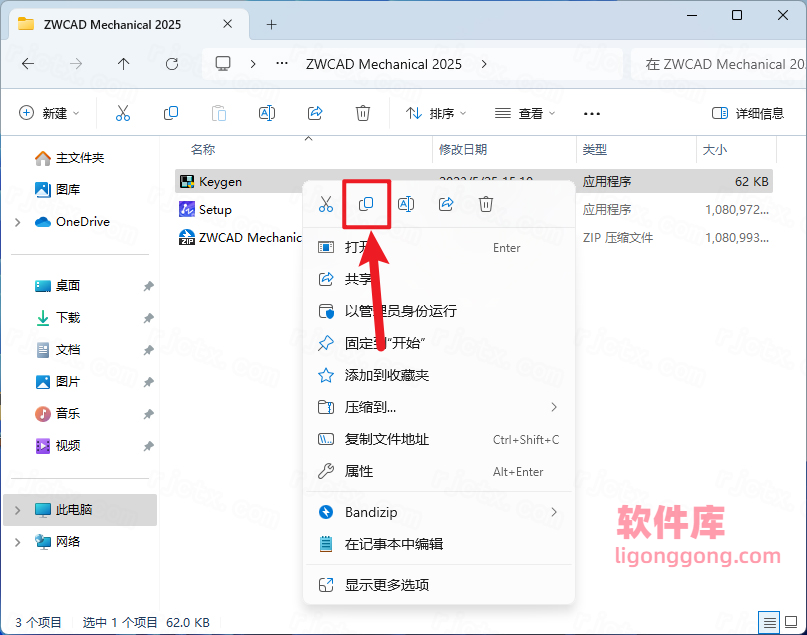Expand the 网络 tree node
807x635 pixels.
[18, 542]
